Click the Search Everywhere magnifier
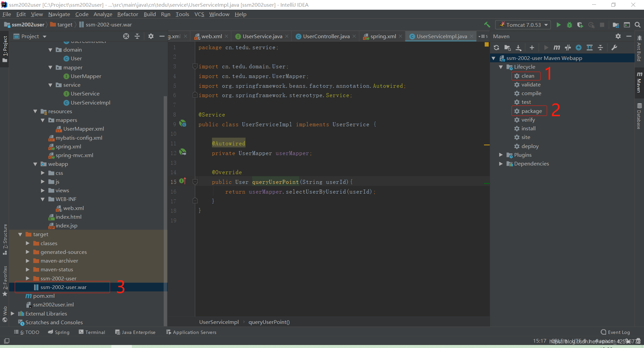Viewport: 644px width, 348px height. click(x=638, y=25)
